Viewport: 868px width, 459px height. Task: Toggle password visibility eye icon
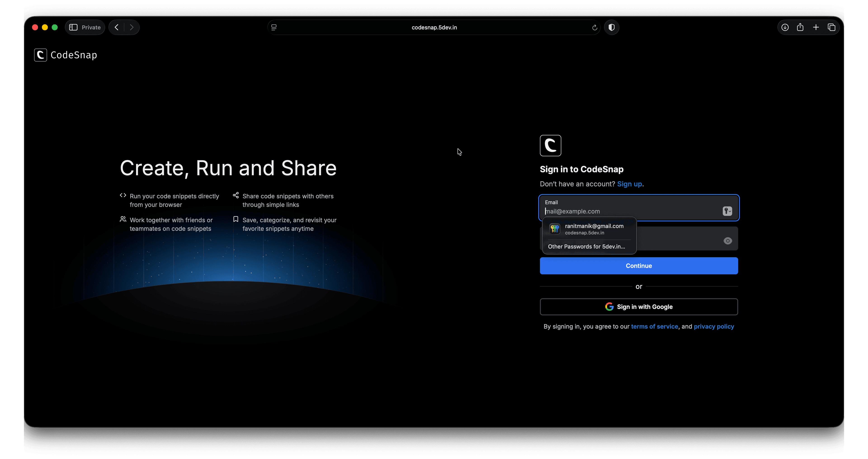tap(727, 241)
